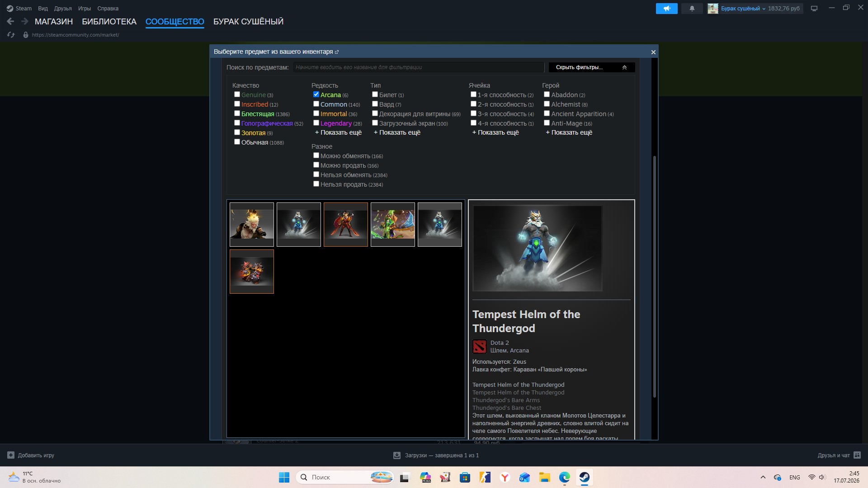Open the Игры menu

(85, 9)
